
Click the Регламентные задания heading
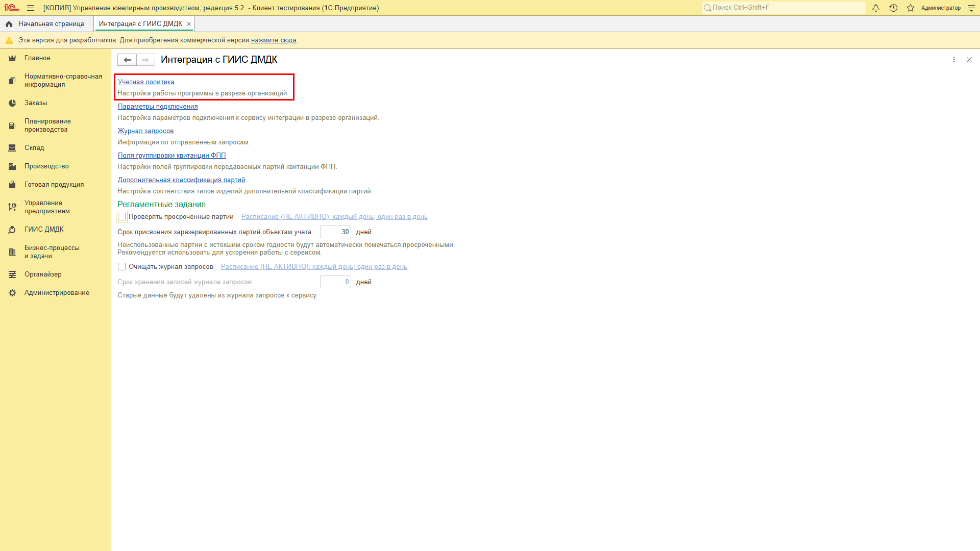pyautogui.click(x=162, y=205)
